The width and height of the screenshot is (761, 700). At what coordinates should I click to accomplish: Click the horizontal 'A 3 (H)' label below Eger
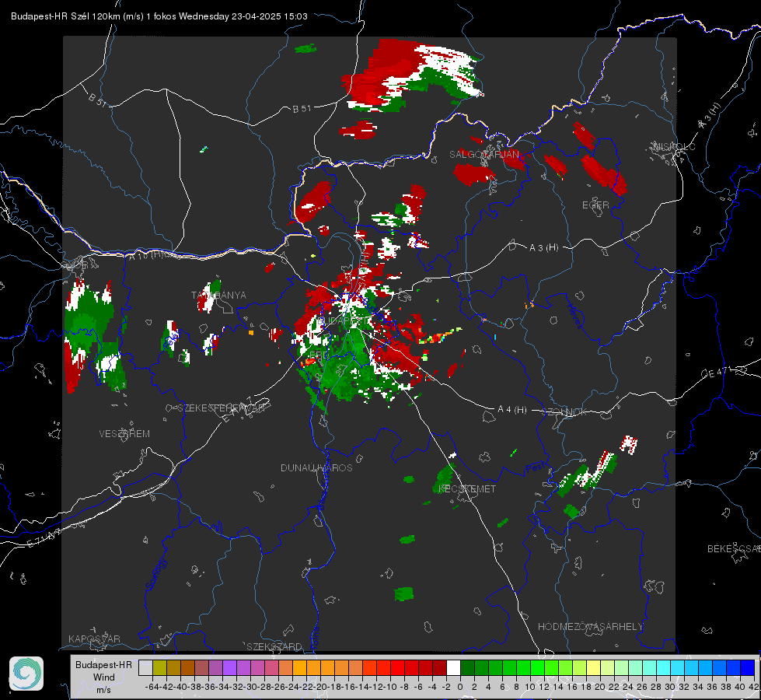(543, 248)
